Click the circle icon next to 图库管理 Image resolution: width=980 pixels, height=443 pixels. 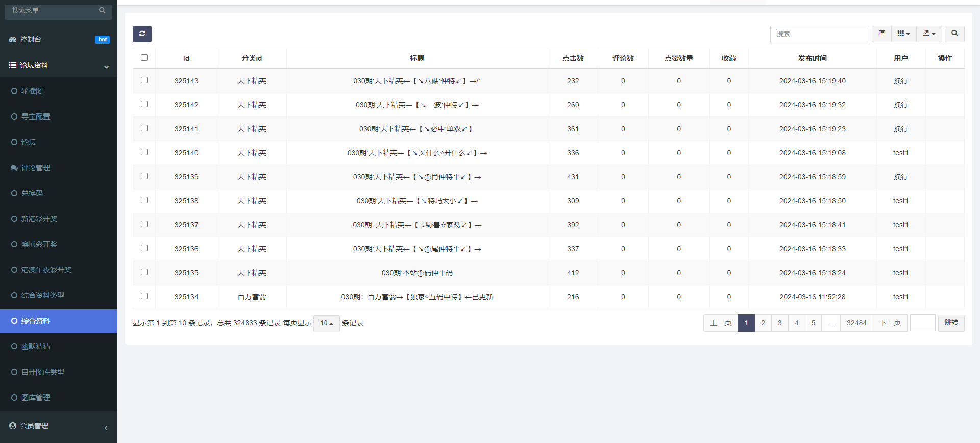click(14, 398)
